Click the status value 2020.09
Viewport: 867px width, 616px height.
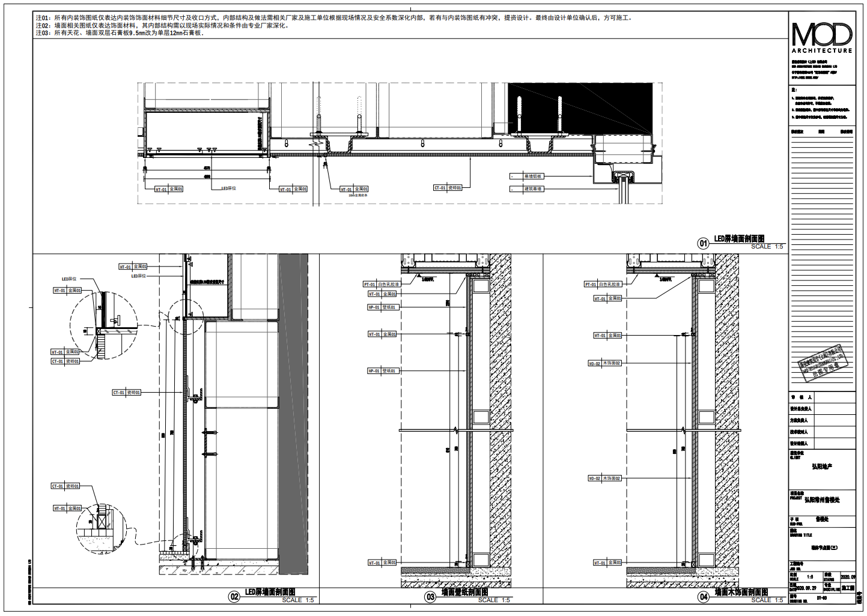click(848, 576)
